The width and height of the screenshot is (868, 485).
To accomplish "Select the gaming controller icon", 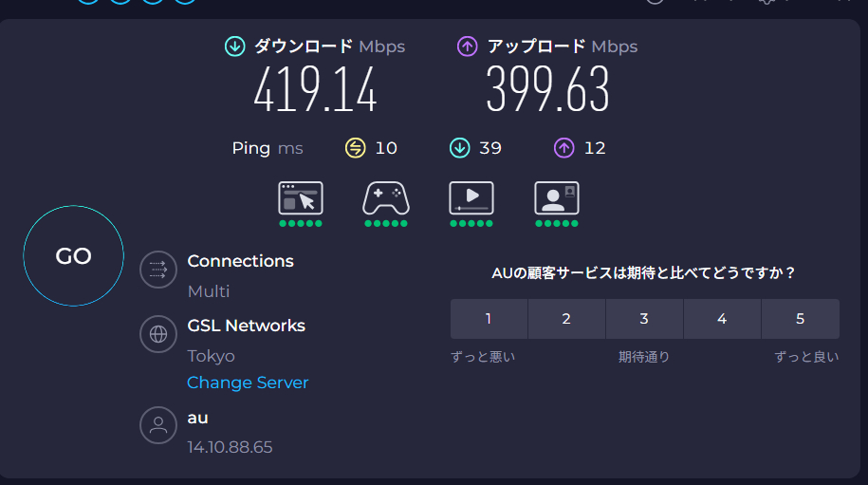I will point(386,198).
